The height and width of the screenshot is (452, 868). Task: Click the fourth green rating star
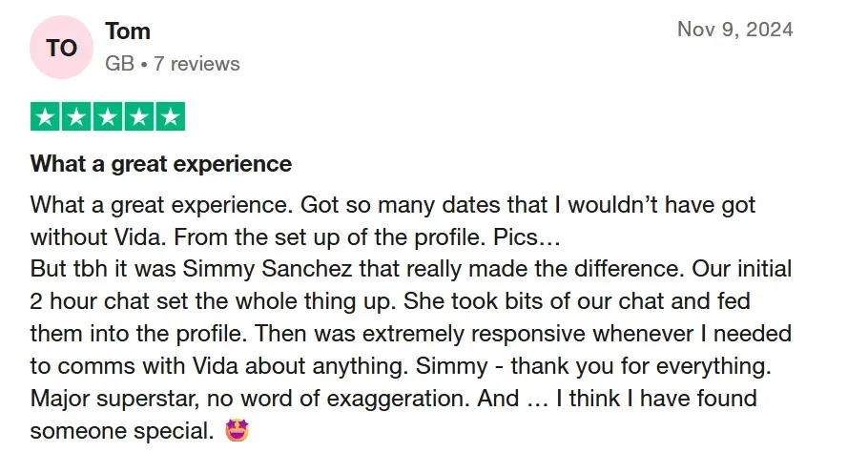click(x=138, y=117)
